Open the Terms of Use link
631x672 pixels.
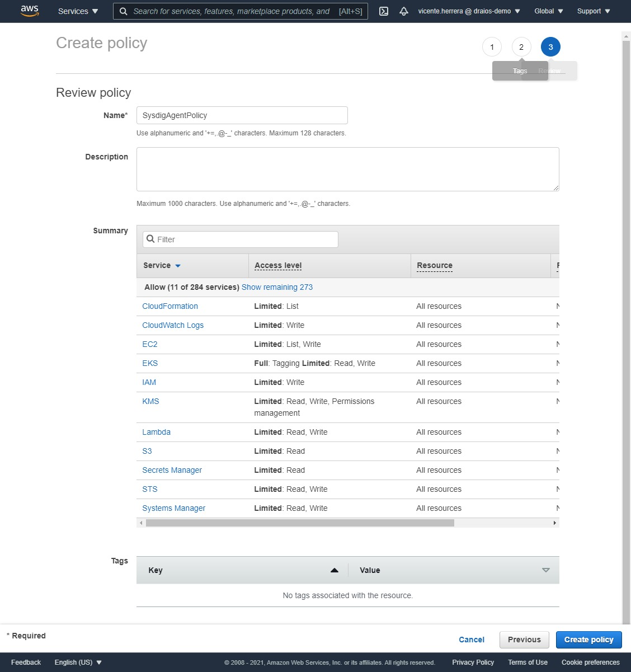pos(528,662)
